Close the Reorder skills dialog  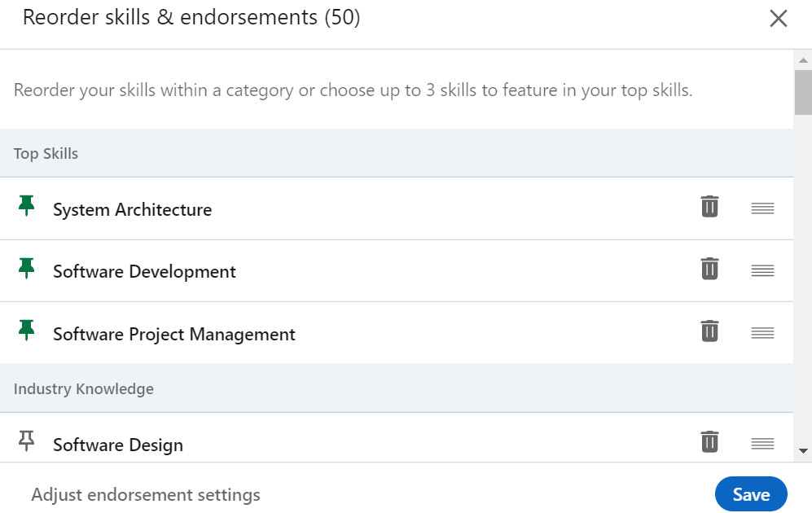tap(779, 19)
